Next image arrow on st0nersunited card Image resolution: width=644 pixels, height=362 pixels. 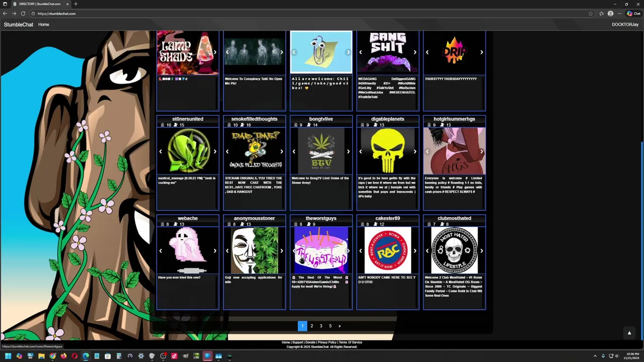pyautogui.click(x=215, y=151)
